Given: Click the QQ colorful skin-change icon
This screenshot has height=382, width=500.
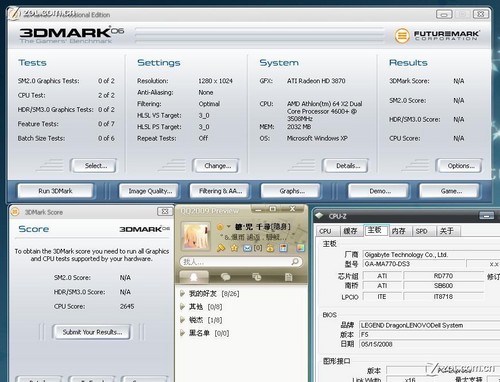Looking at the screenshot, I should (301, 248).
